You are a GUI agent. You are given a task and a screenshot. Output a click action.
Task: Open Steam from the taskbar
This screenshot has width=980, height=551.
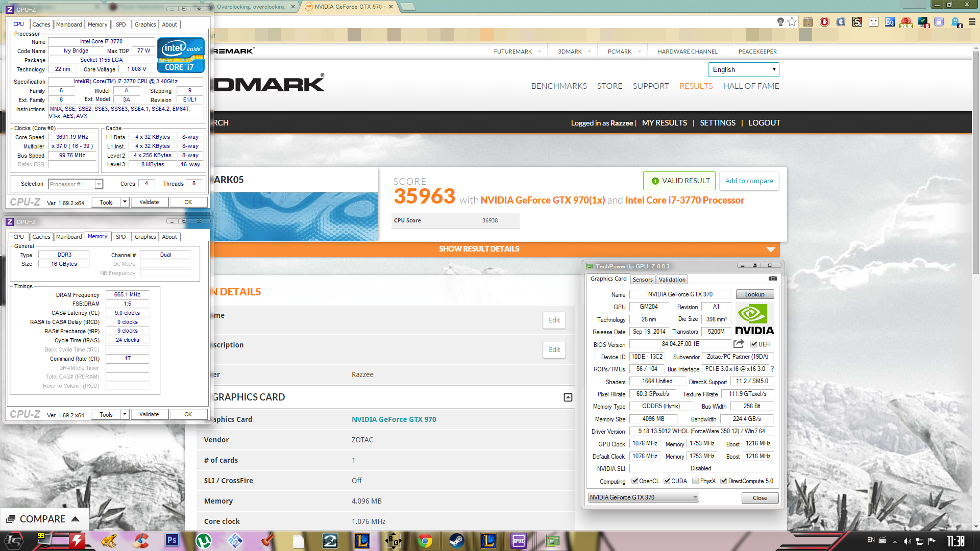(457, 540)
